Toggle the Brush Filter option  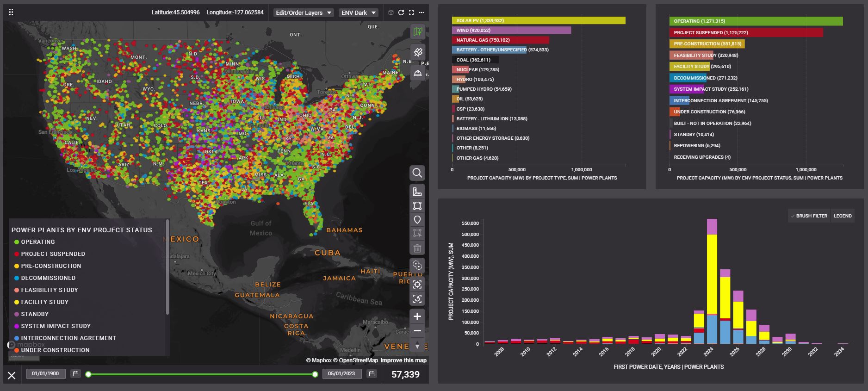tap(809, 216)
